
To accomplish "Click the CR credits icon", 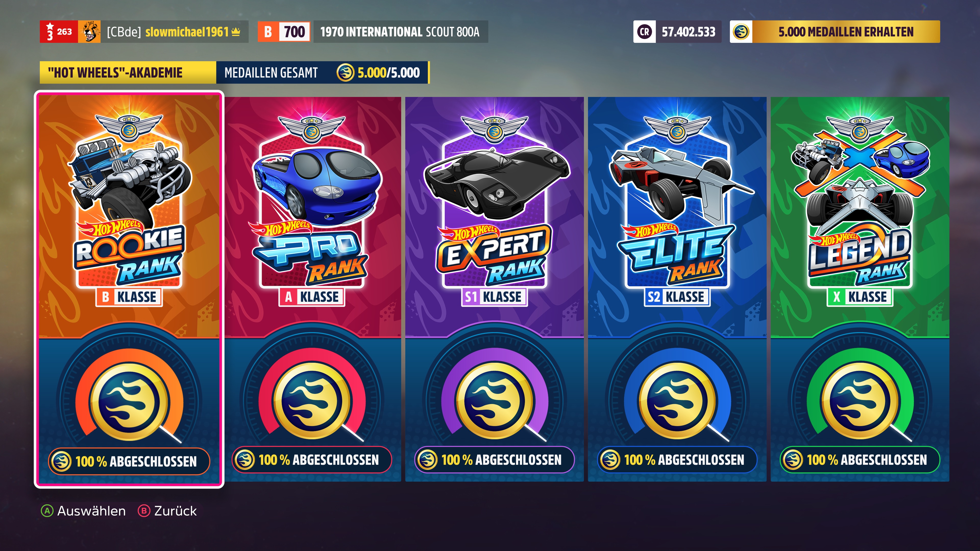I will click(644, 32).
